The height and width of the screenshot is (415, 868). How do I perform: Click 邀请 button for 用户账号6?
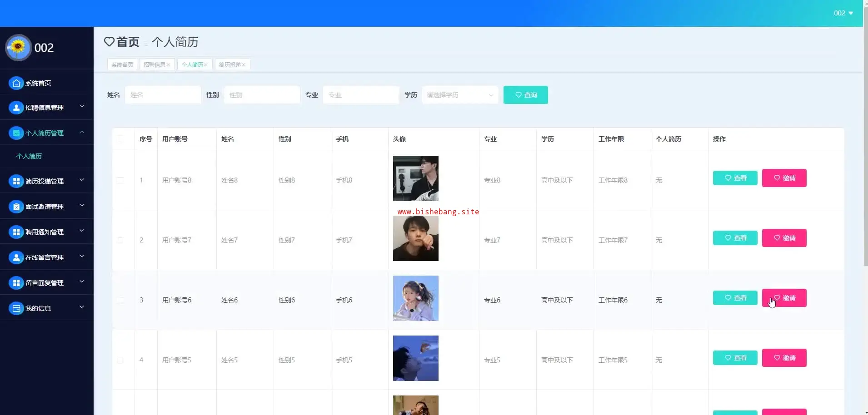coord(784,298)
